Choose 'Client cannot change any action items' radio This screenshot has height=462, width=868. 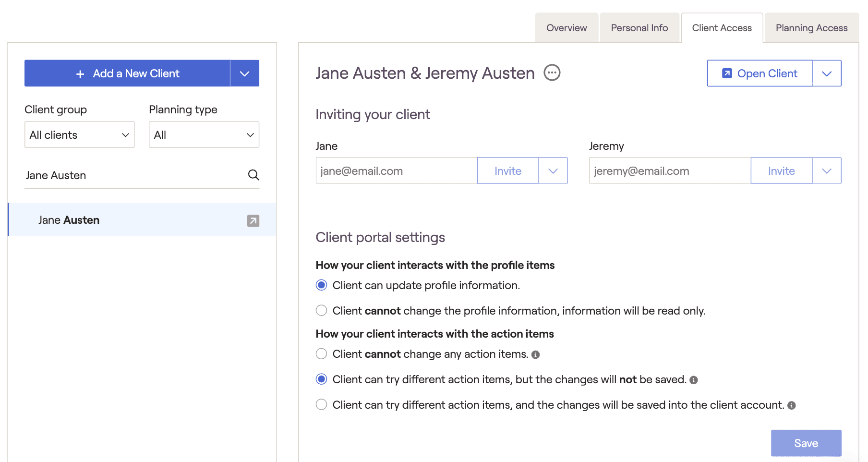click(x=322, y=354)
